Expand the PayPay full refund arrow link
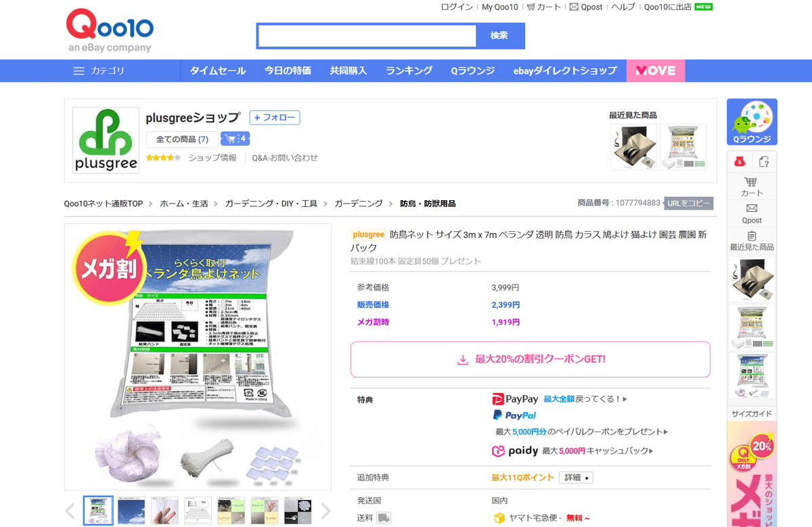The image size is (812, 527). 585,399
